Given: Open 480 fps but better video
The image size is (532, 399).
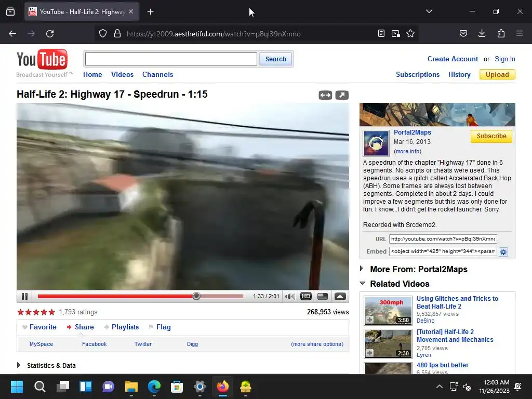Looking at the screenshot, I should click(x=443, y=365).
